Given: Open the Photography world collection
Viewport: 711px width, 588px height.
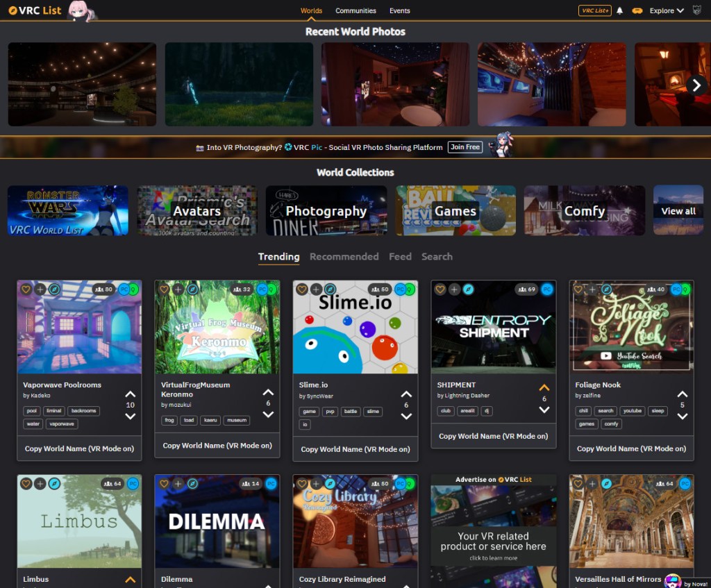Looking at the screenshot, I should pos(326,211).
